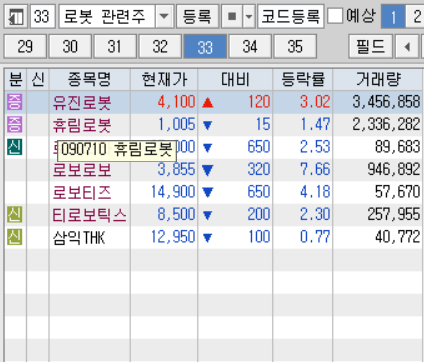Click price 14,900 of 로보티즈

(173, 192)
